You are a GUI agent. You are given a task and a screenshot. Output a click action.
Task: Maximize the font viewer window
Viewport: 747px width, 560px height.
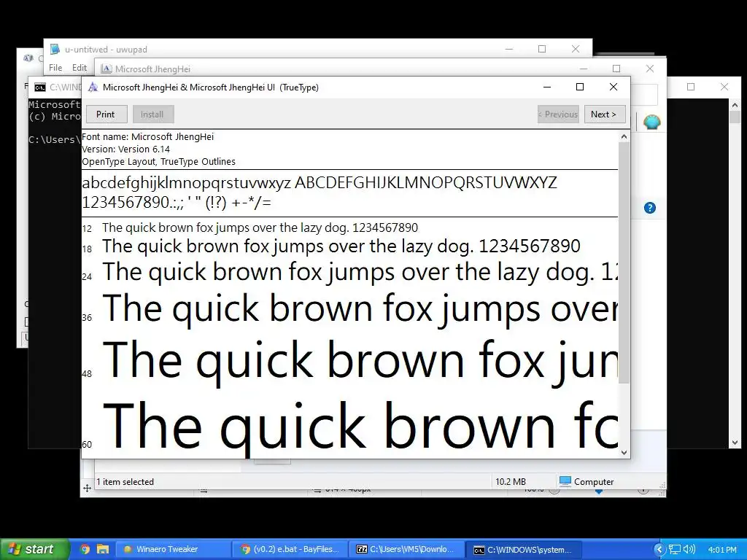coord(580,87)
